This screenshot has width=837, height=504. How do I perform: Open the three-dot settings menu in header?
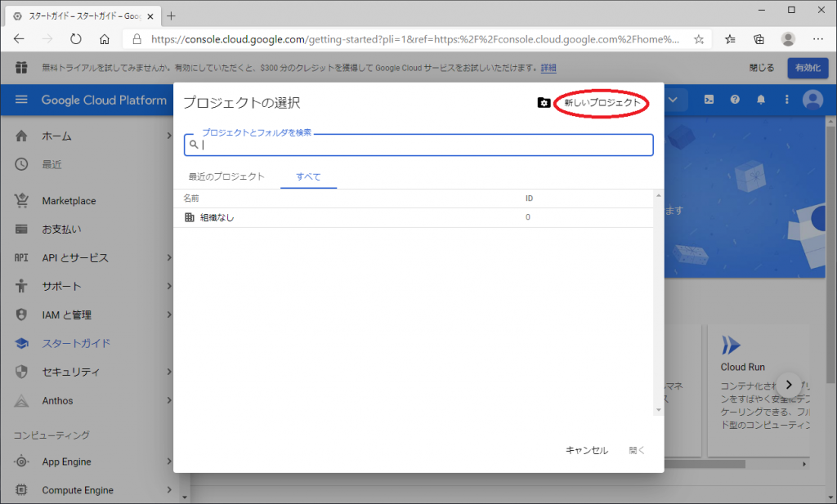(x=787, y=100)
